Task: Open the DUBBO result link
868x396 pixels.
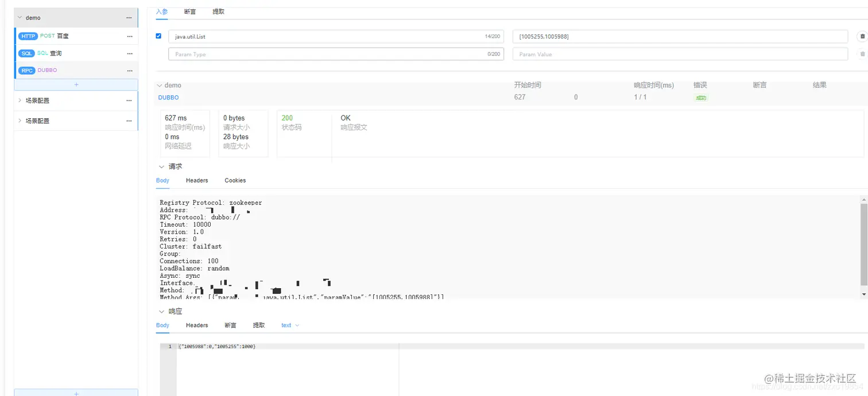Action: [168, 98]
